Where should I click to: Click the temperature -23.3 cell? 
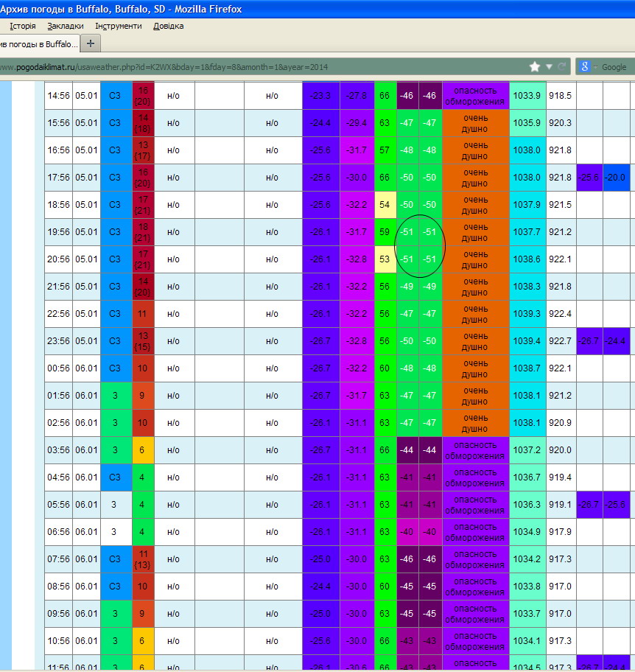pos(320,96)
